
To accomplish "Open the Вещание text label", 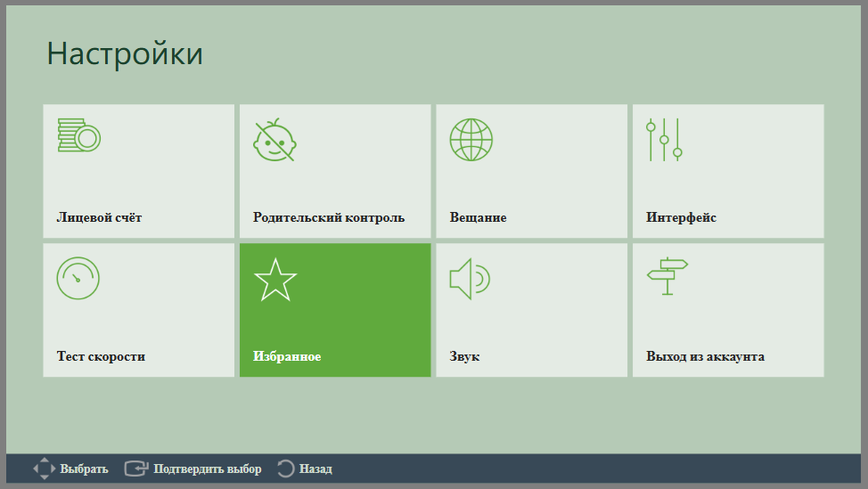I will click(x=478, y=217).
